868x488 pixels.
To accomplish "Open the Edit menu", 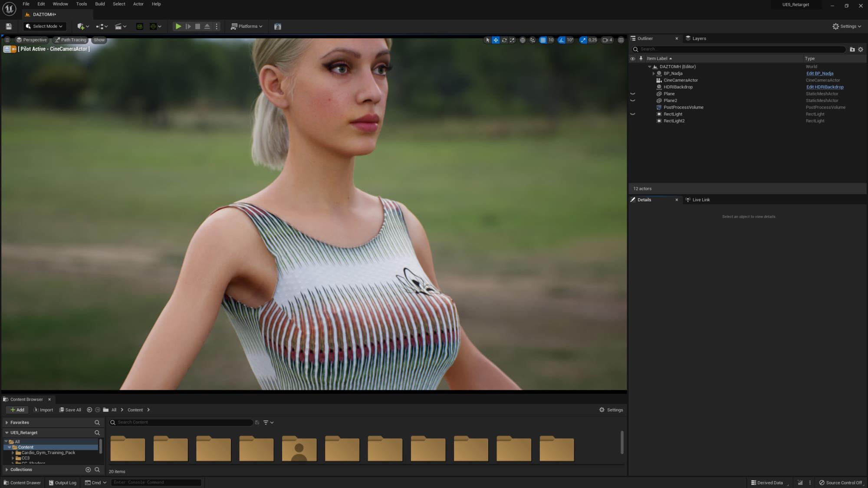I will (x=41, y=4).
